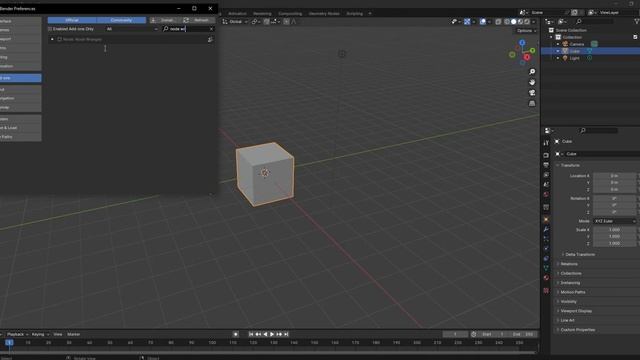Jump to timeline start button

pos(251,334)
